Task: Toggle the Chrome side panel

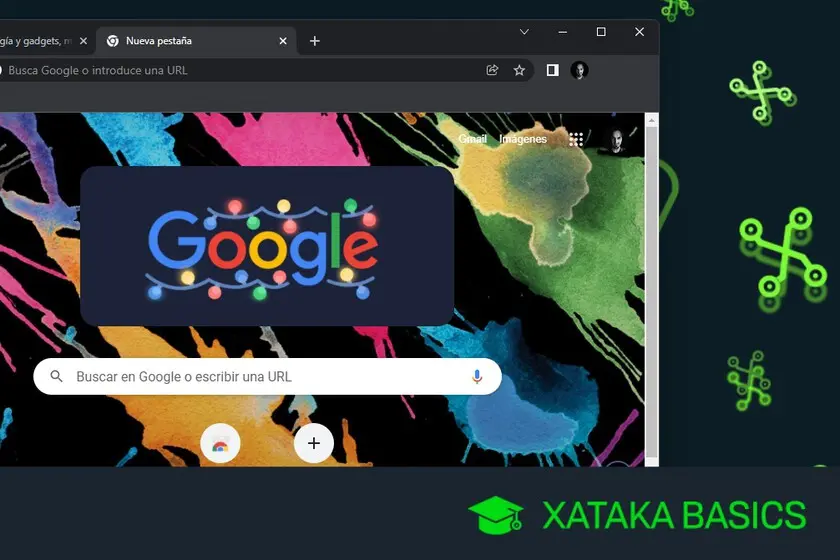Action: (552, 70)
